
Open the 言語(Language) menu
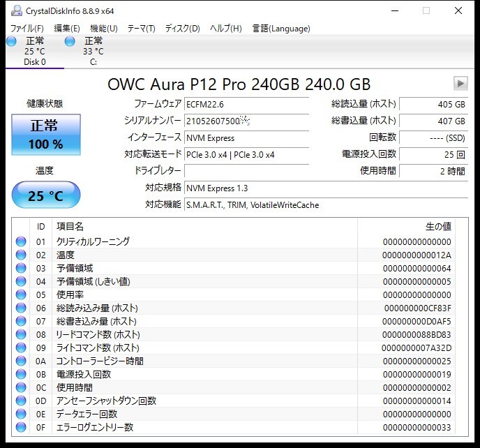point(281,29)
